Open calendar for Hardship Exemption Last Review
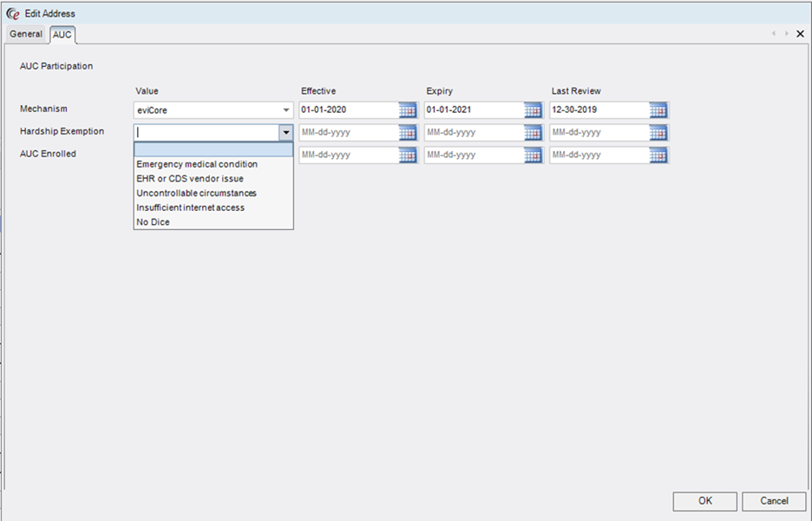812x521 pixels. point(658,133)
